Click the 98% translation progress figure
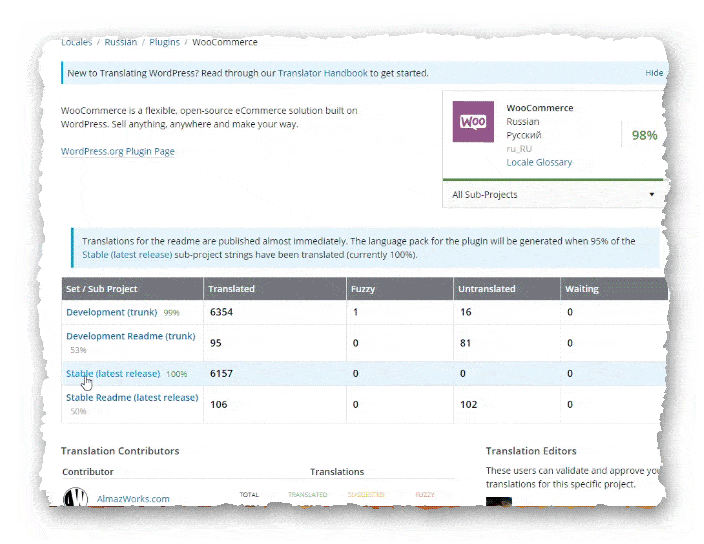The height and width of the screenshot is (544, 704). click(x=644, y=135)
